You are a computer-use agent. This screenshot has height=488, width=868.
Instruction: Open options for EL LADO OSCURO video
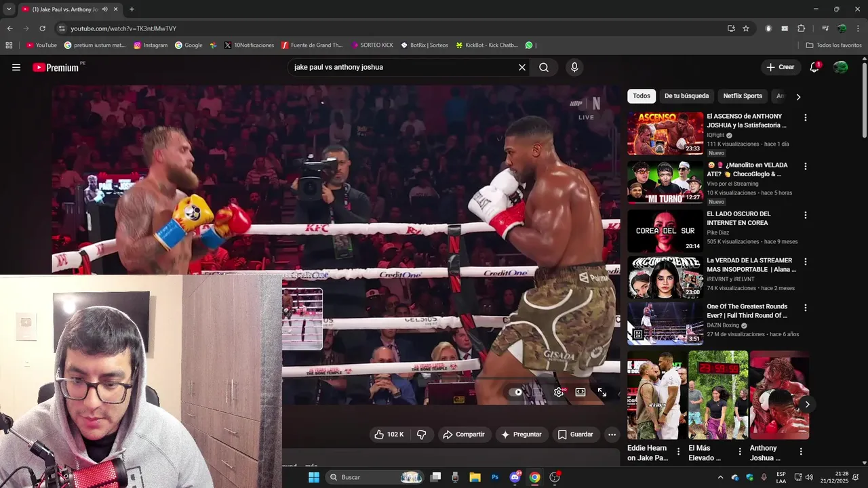805,215
